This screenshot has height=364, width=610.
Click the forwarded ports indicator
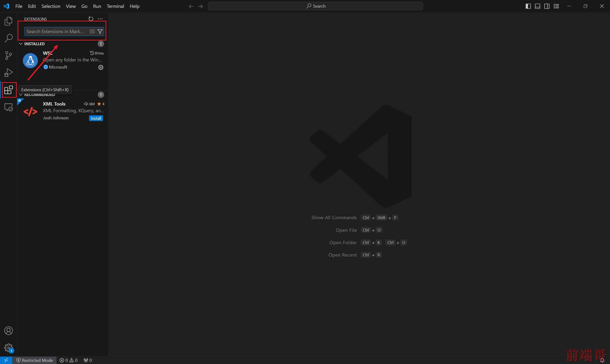pyautogui.click(x=87, y=360)
